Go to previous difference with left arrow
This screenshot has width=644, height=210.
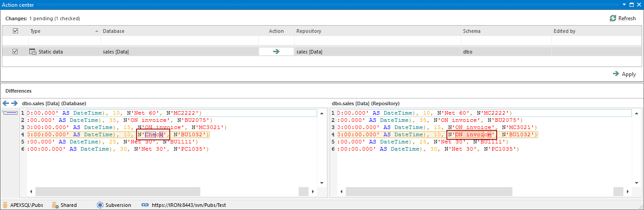6,103
